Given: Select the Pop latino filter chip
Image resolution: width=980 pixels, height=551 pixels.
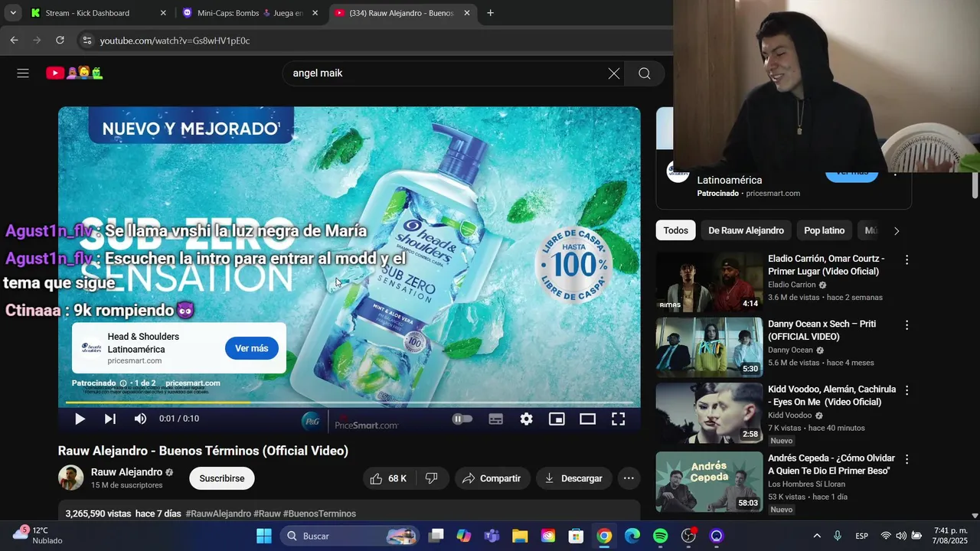Looking at the screenshot, I should coord(825,230).
